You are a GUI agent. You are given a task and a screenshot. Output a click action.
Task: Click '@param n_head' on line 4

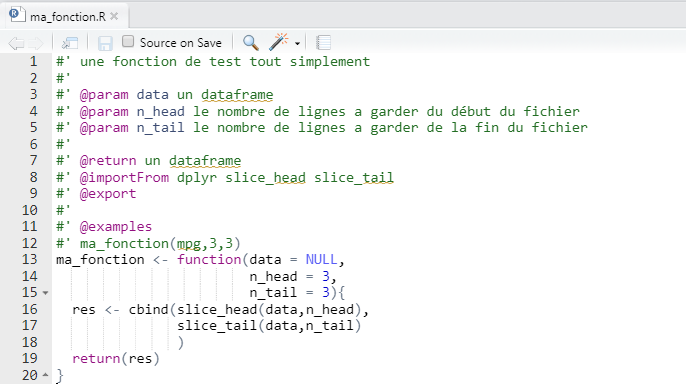[x=132, y=112]
